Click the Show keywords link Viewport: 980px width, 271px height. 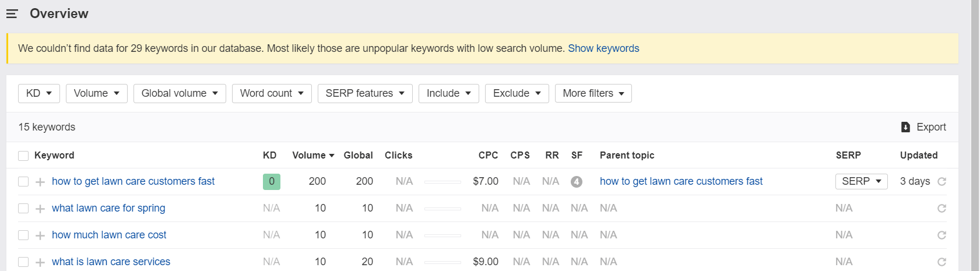coord(603,48)
